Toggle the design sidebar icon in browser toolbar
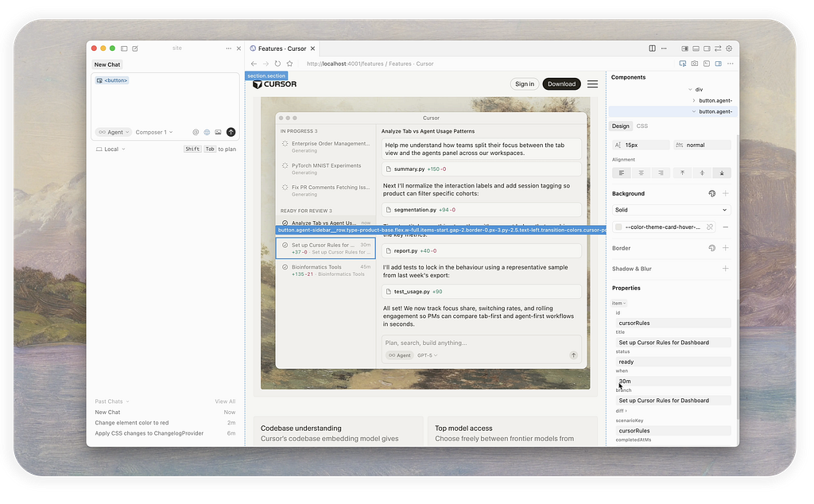The width and height of the screenshot is (814, 504). pyautogui.click(x=719, y=64)
